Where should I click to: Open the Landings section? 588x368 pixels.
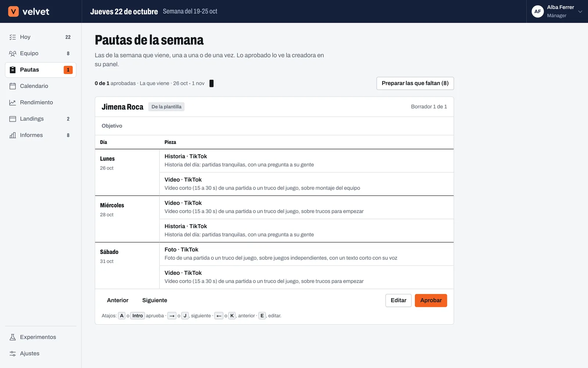40,119
